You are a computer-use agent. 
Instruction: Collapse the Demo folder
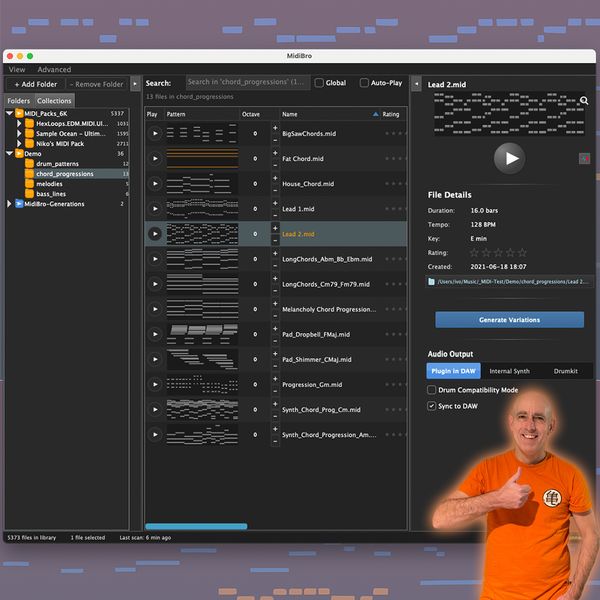(x=10, y=153)
